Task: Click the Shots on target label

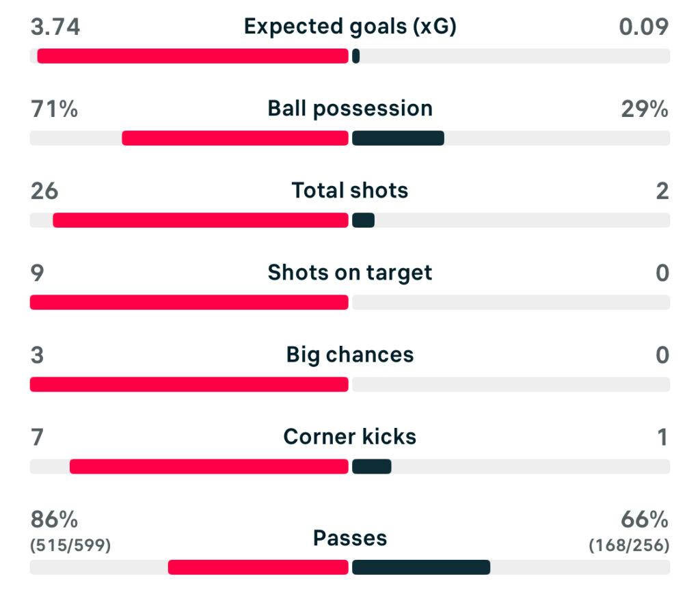Action: click(350, 273)
